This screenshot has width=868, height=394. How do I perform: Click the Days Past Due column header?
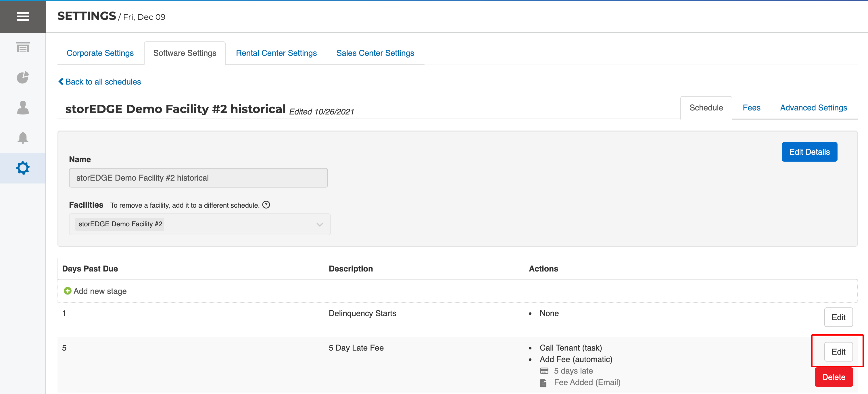pyautogui.click(x=90, y=269)
